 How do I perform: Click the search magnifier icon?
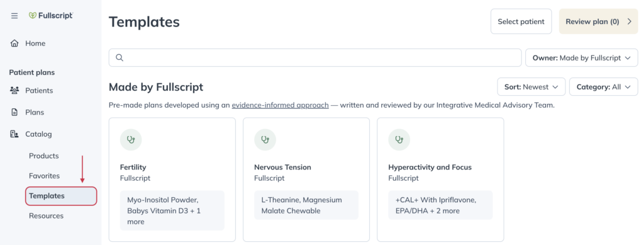click(119, 57)
